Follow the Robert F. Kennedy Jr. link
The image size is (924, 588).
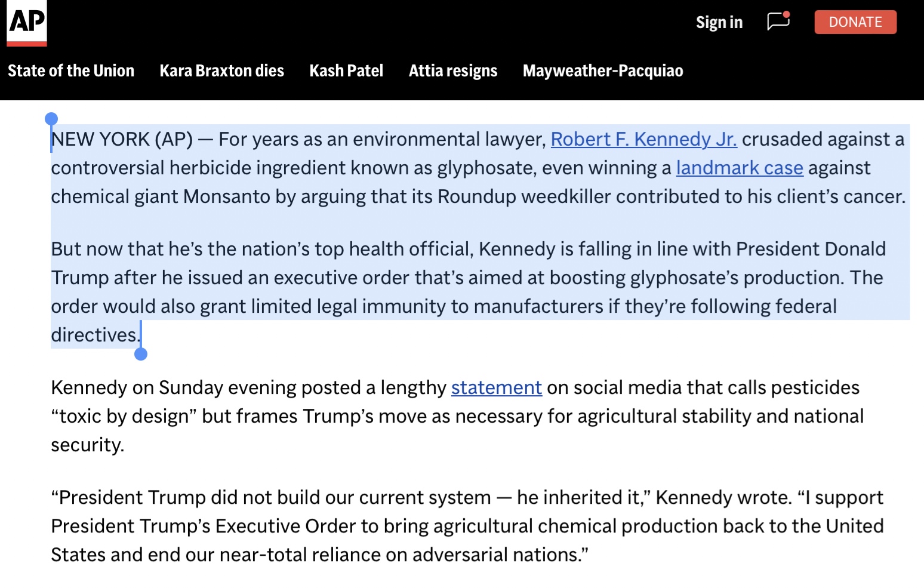[643, 139]
